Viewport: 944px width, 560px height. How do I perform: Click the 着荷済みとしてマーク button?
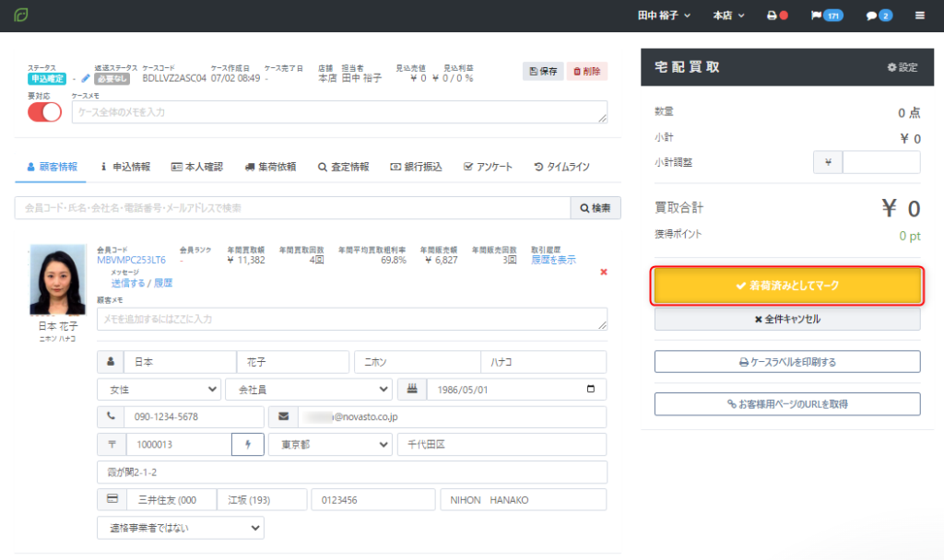point(787,286)
